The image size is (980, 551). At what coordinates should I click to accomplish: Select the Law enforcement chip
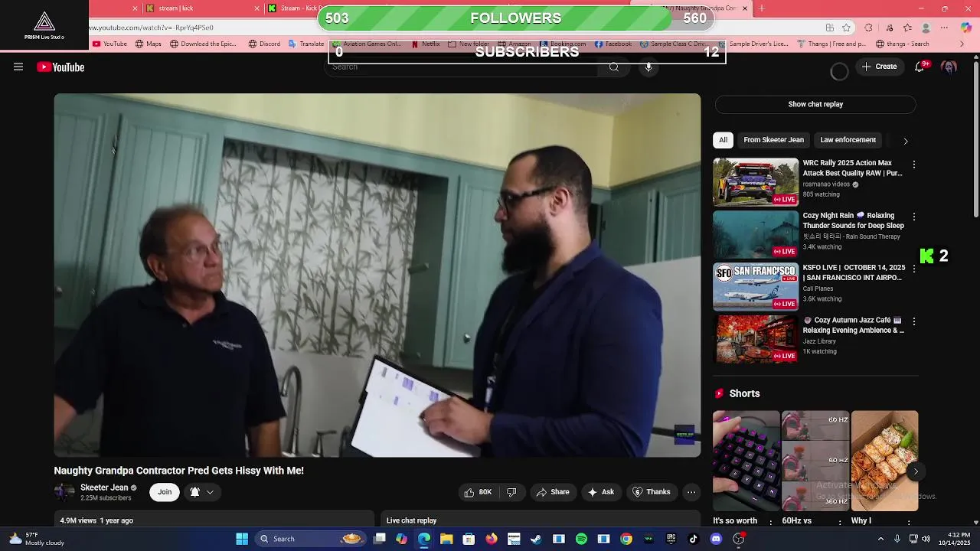click(848, 140)
